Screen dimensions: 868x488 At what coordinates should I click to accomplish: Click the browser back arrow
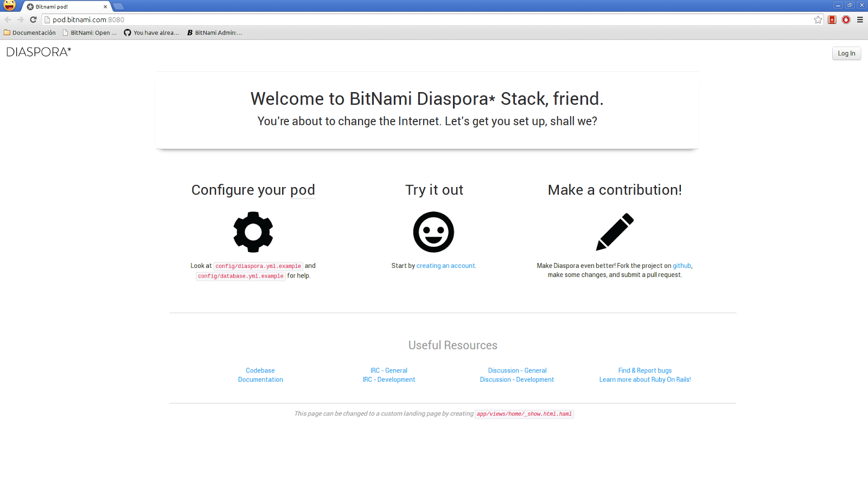[8, 20]
